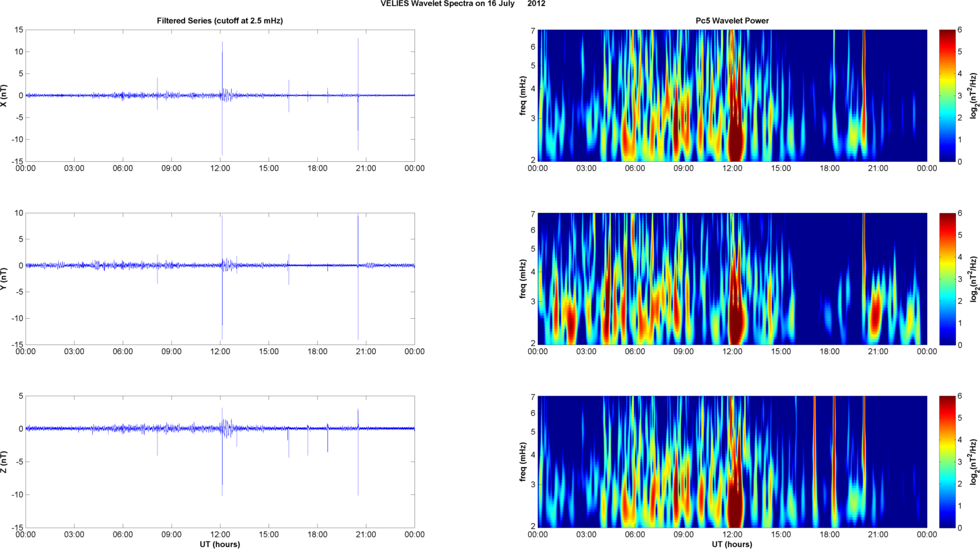
Task: Click the Z component filtered time series plot
Action: (219, 462)
